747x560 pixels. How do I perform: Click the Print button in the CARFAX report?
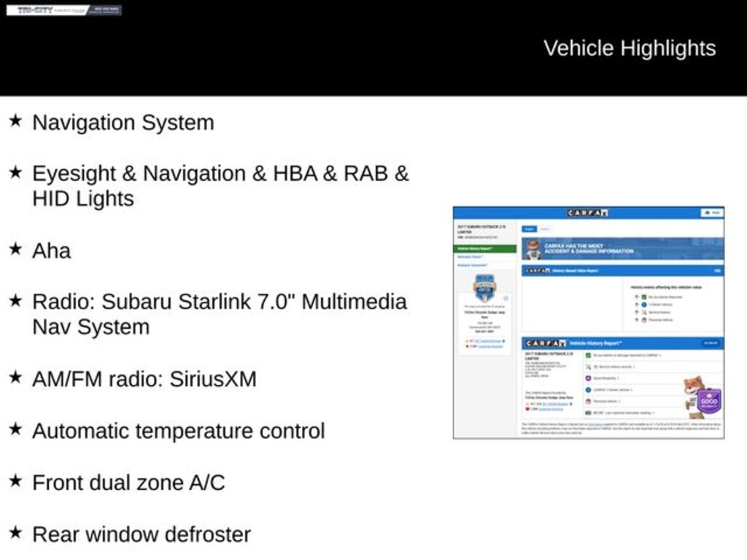711,213
